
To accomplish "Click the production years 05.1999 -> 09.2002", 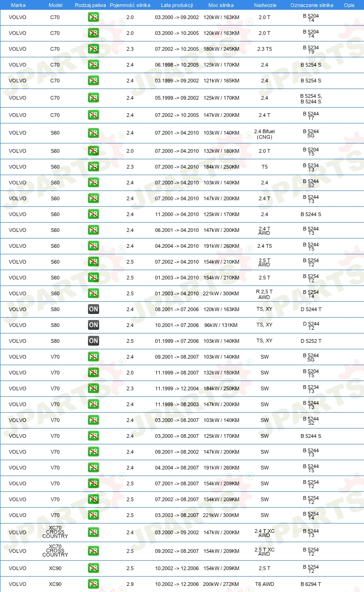I will click(177, 98).
